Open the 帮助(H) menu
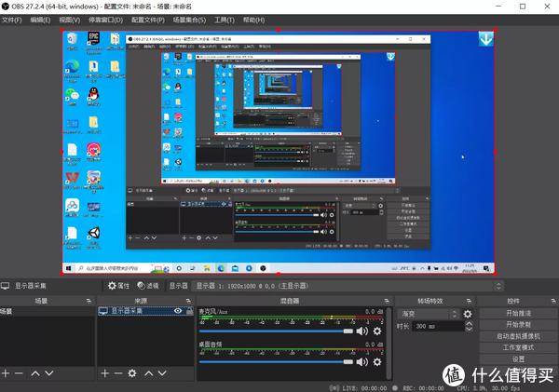This screenshot has height=392, width=559. click(x=253, y=20)
